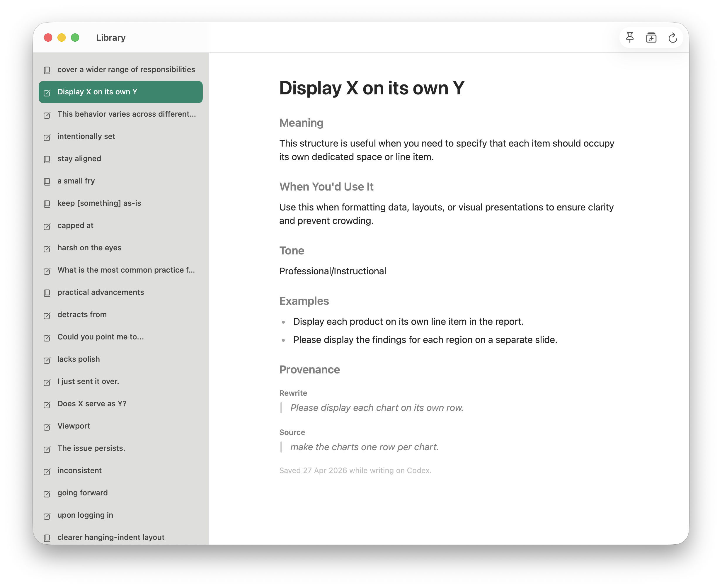Click the 'Library' window title
This screenshot has height=588, width=722.
pos(111,38)
